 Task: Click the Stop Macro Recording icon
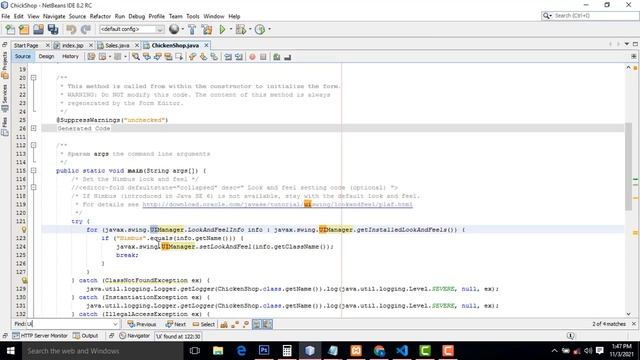tap(263, 57)
